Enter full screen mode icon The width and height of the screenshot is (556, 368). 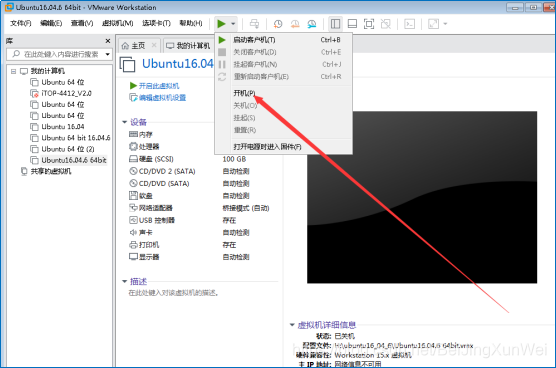click(x=369, y=24)
